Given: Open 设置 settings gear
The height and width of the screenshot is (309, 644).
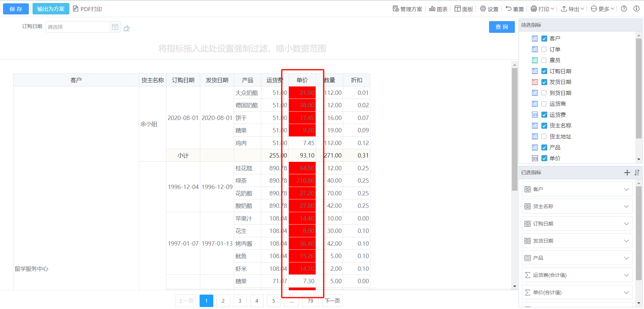Looking at the screenshot, I should 489,9.
